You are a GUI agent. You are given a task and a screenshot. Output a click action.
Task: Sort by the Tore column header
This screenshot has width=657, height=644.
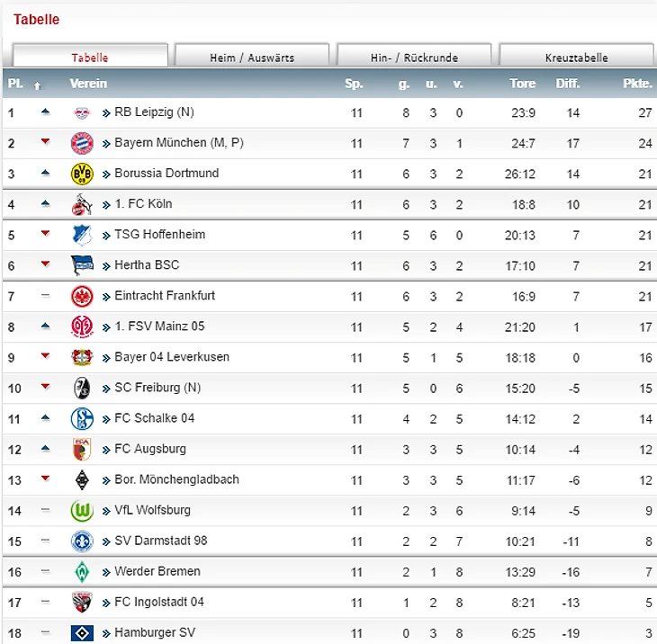(523, 84)
